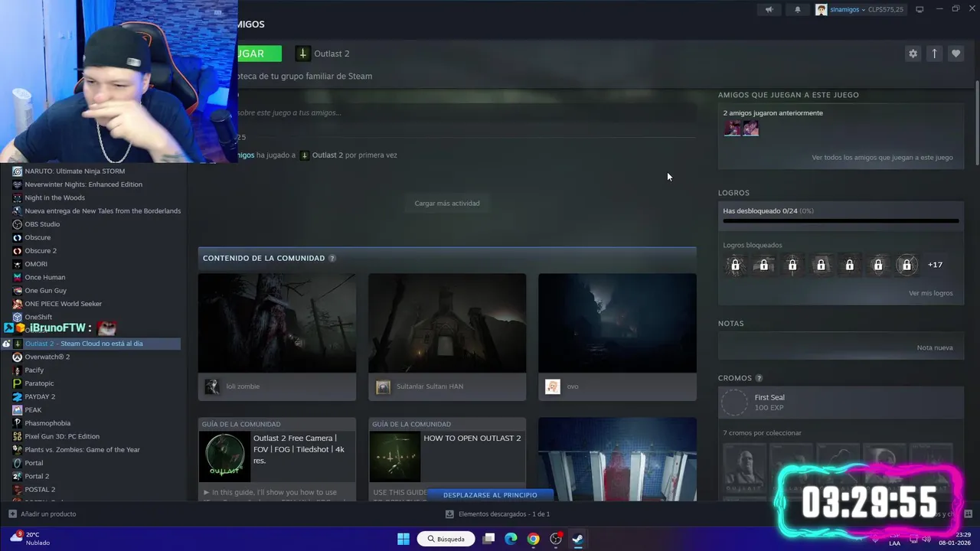Open the loli zombie screenshot thumbnail

coord(277,323)
